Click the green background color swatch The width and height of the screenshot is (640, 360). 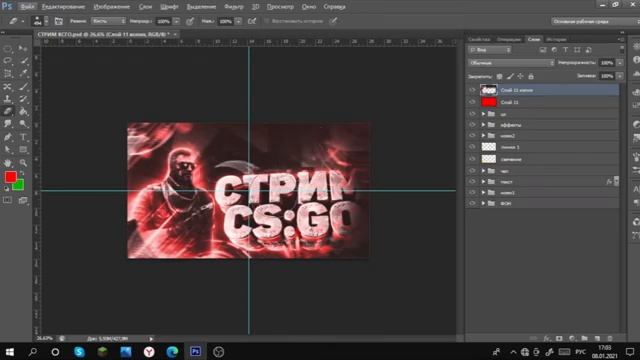click(19, 186)
